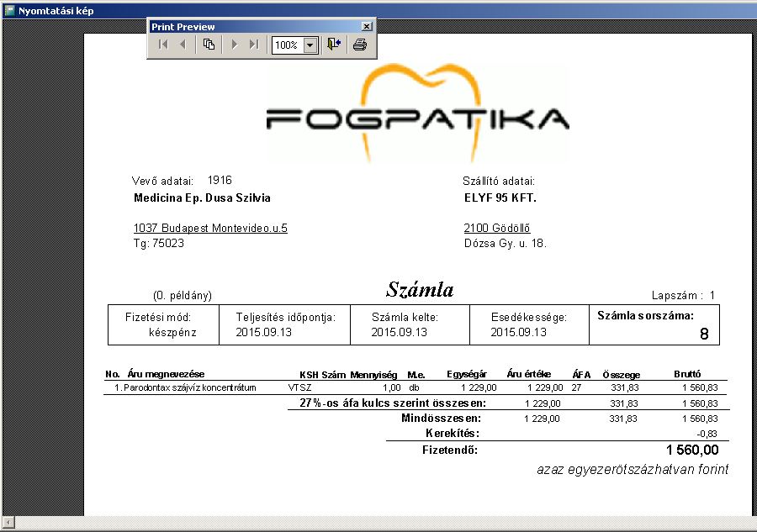Image resolution: width=757 pixels, height=532 pixels.
Task: Click the "M.e." column header
Action: pos(416,375)
